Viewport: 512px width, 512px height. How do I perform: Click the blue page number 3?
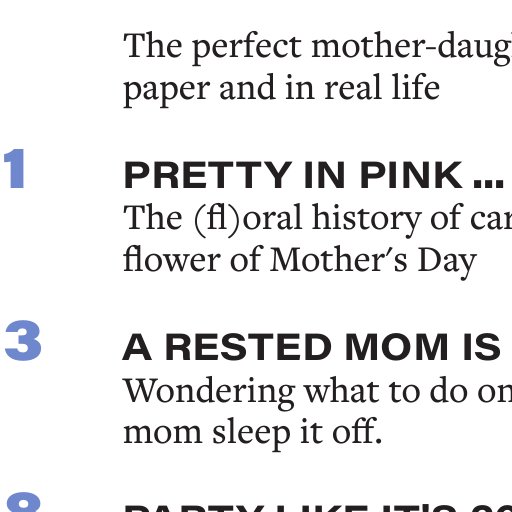coord(23,340)
